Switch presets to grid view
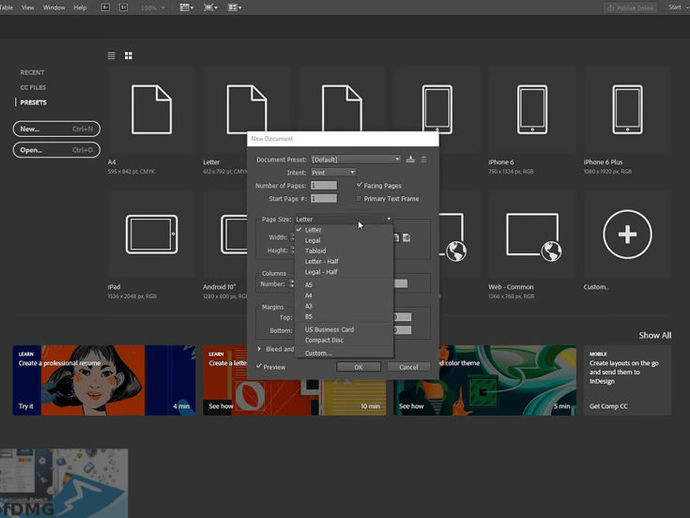Image resolution: width=690 pixels, height=518 pixels. (x=128, y=55)
